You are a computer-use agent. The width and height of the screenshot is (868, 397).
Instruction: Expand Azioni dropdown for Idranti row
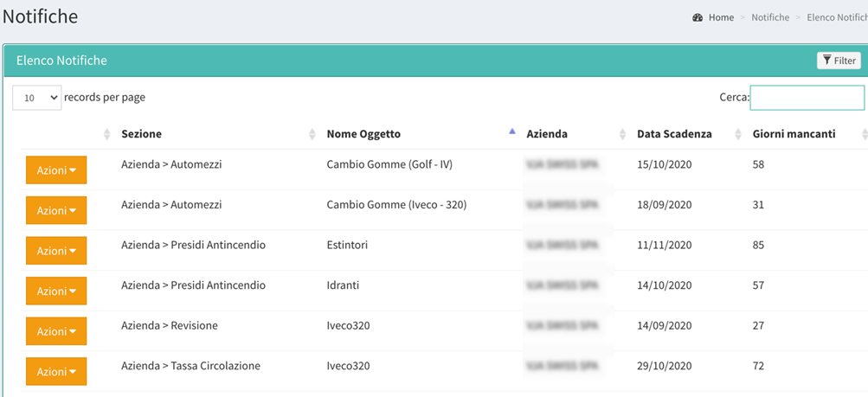[56, 291]
